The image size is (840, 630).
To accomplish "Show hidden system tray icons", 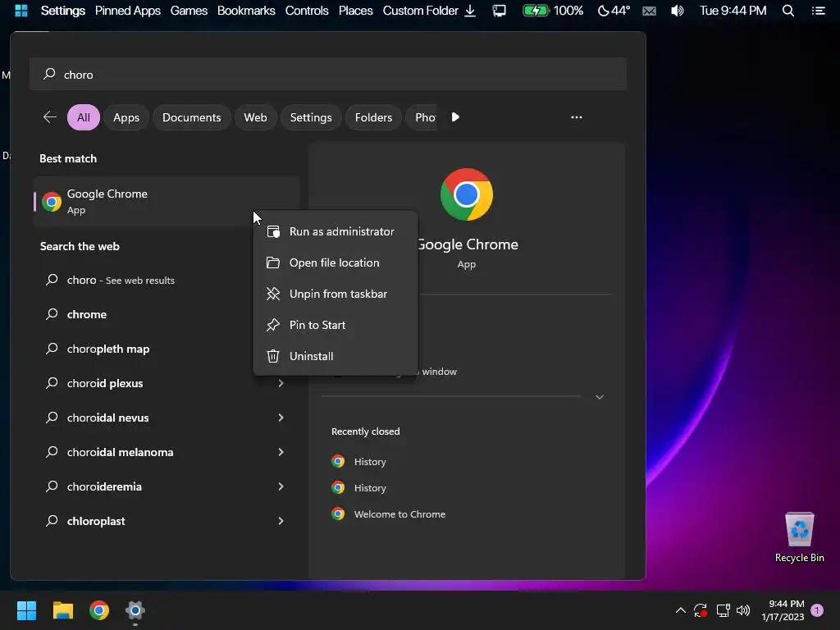I will (680, 610).
